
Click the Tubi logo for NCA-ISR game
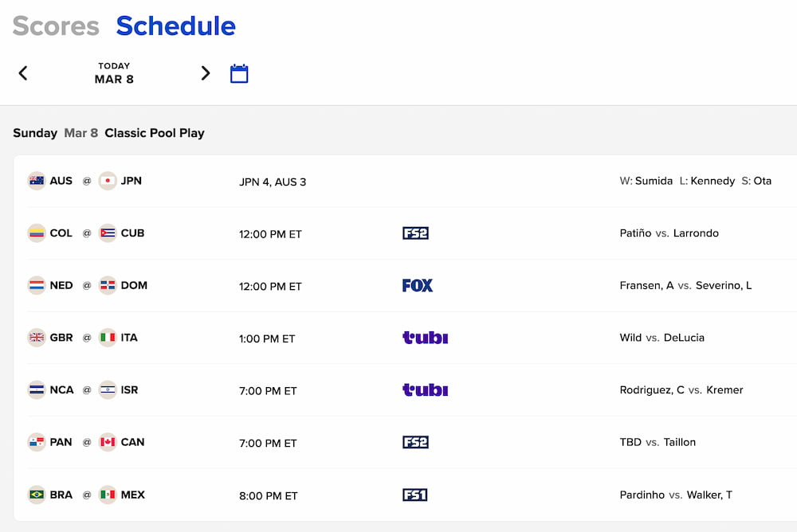(425, 390)
